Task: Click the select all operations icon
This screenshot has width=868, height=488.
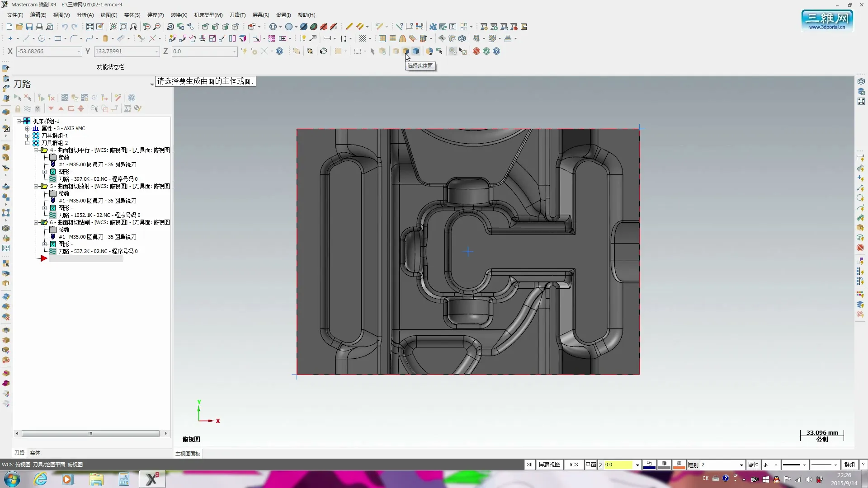Action: pyautogui.click(x=17, y=98)
